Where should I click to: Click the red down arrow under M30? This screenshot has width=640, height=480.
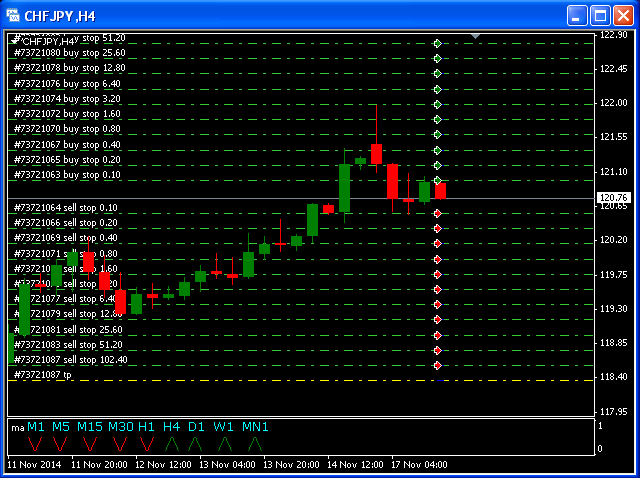(120, 443)
